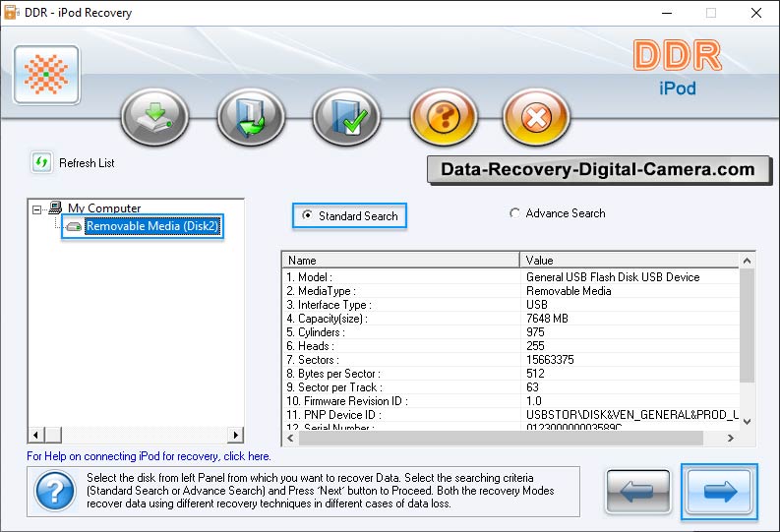Select the '2. MediaType :' row
This screenshot has width=780, height=532.
coord(510,291)
